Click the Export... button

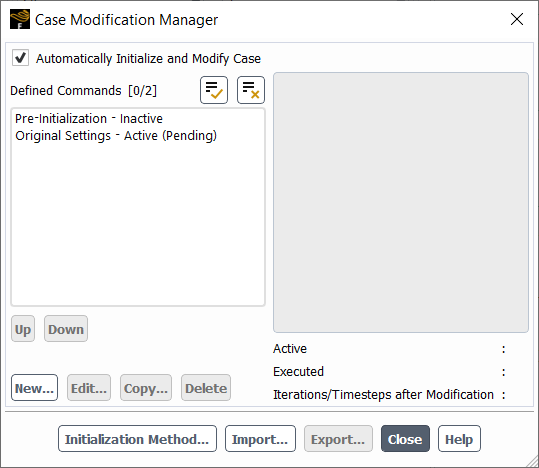coord(338,439)
